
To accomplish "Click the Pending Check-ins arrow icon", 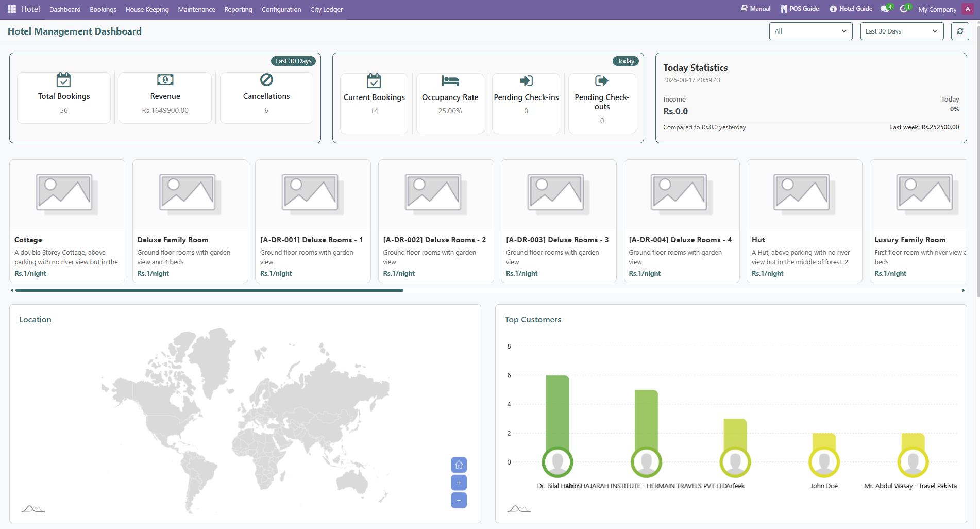I will (x=526, y=81).
